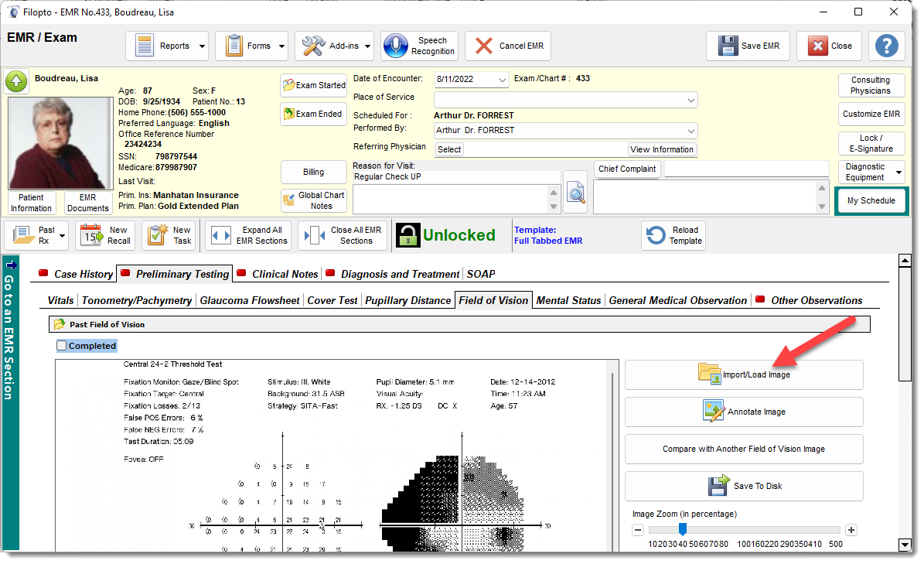924x564 pixels.
Task: Click the Customize EMR button
Action: coord(871,114)
